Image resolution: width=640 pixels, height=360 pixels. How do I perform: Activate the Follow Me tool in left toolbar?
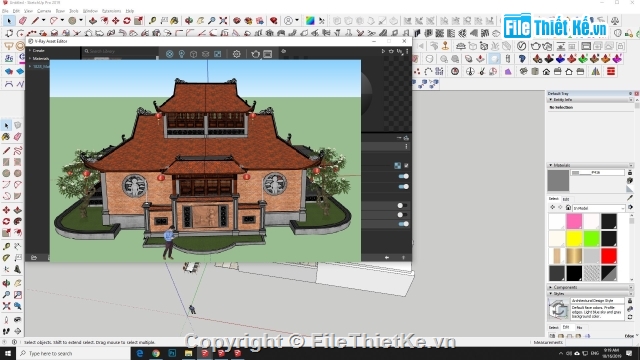coord(18,222)
